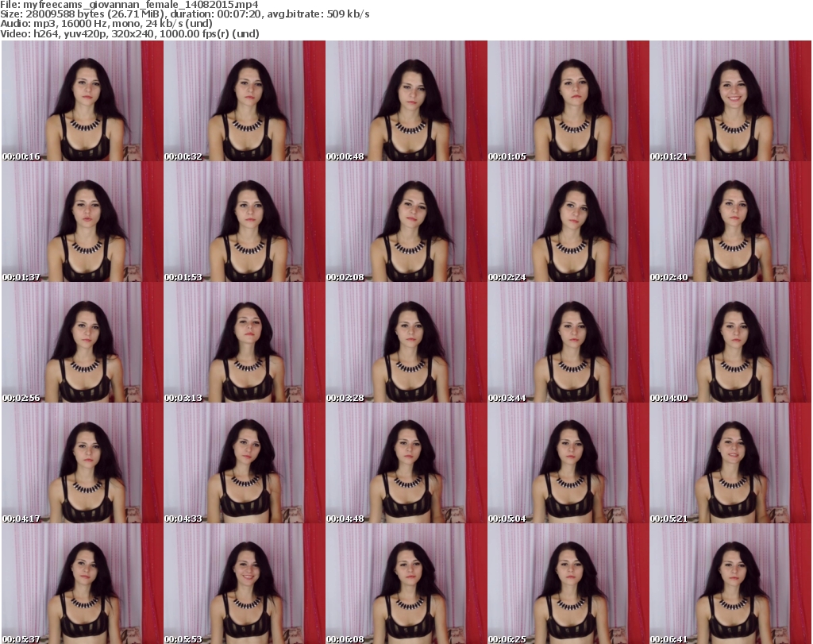Open the 00:03:44 frame
Image resolution: width=813 pixels, height=644 pixels.
[x=568, y=343]
